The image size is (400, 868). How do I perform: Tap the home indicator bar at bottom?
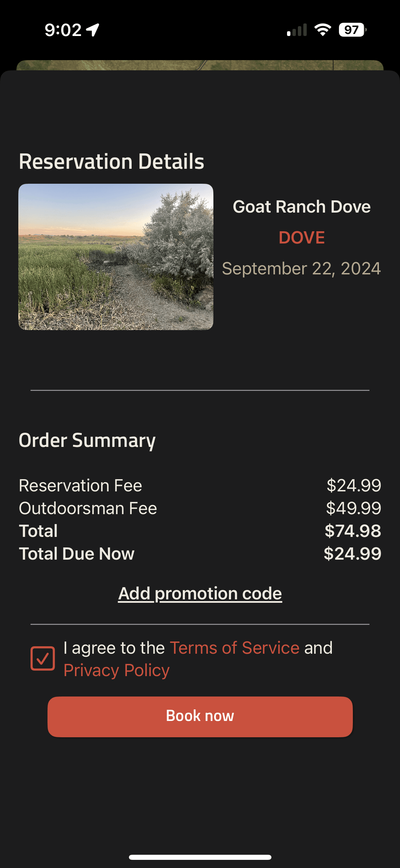click(200, 857)
